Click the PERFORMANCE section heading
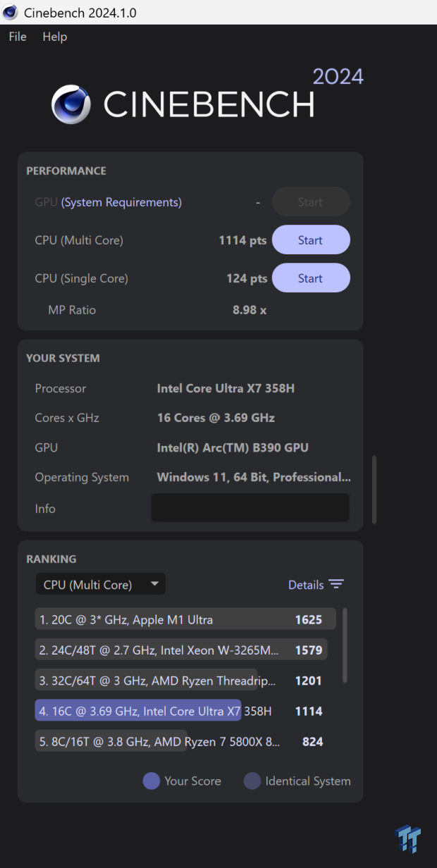The height and width of the screenshot is (868, 437). point(66,170)
